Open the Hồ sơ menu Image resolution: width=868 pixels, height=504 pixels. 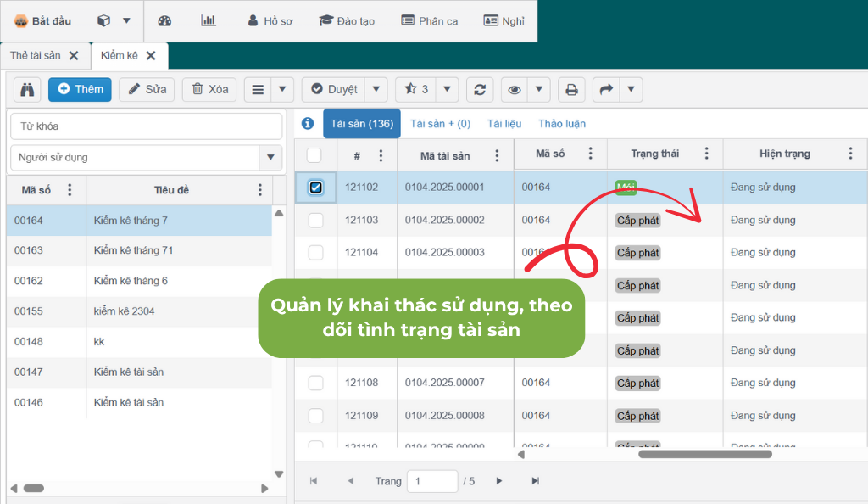270,21
